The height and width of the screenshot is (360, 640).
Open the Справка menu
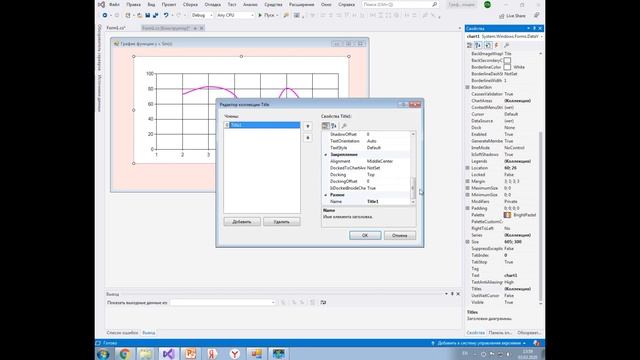(347, 4)
